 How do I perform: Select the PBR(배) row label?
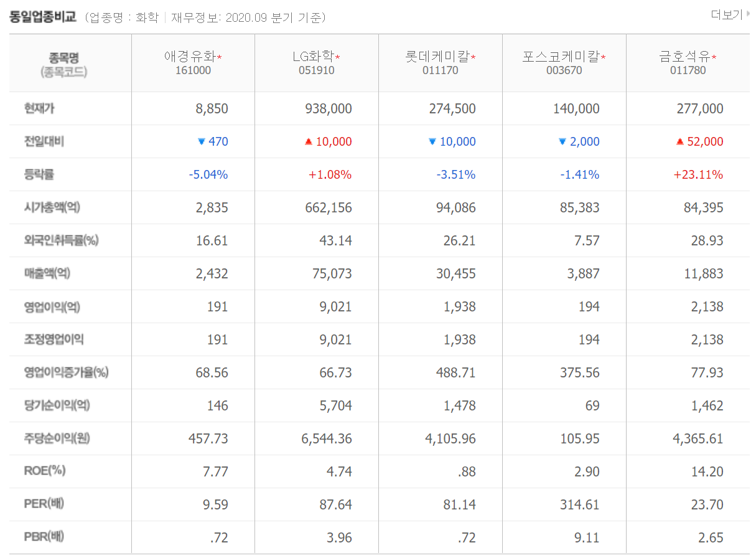pyautogui.click(x=44, y=537)
